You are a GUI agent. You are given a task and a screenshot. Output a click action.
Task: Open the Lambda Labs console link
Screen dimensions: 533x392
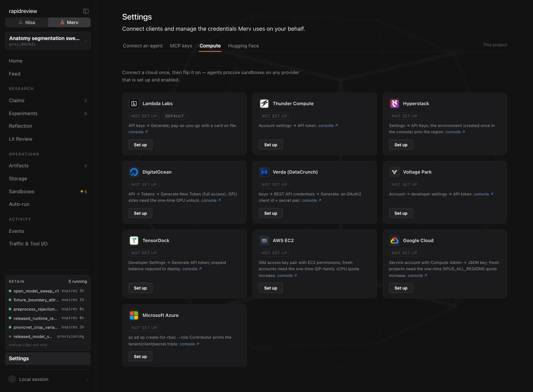point(138,132)
